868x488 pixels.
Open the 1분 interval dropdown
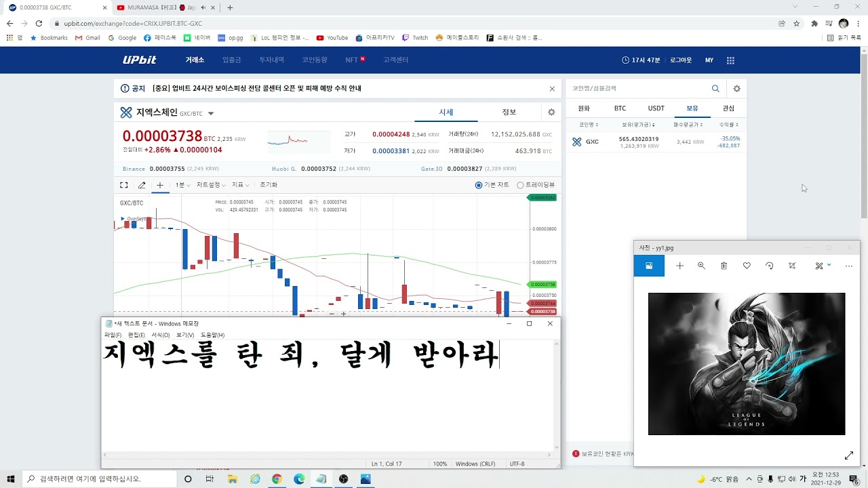point(182,185)
